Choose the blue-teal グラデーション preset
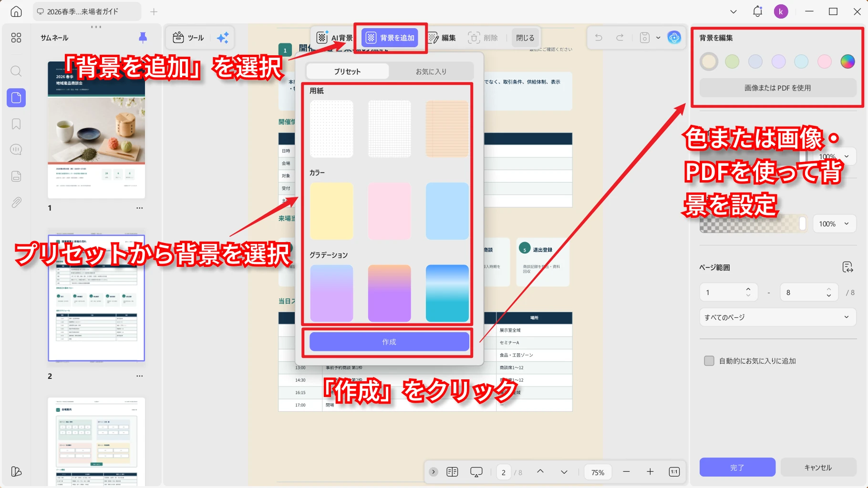This screenshot has width=868, height=488. point(447,294)
